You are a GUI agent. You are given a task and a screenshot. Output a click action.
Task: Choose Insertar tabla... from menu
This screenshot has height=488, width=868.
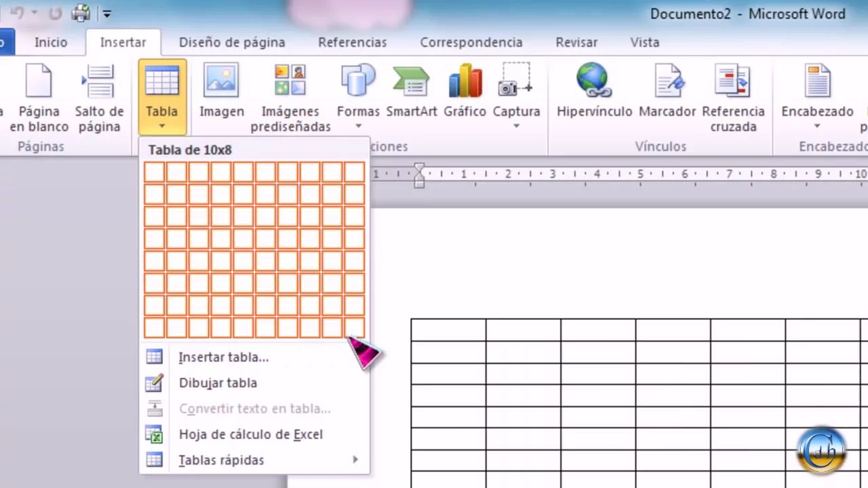(x=223, y=357)
